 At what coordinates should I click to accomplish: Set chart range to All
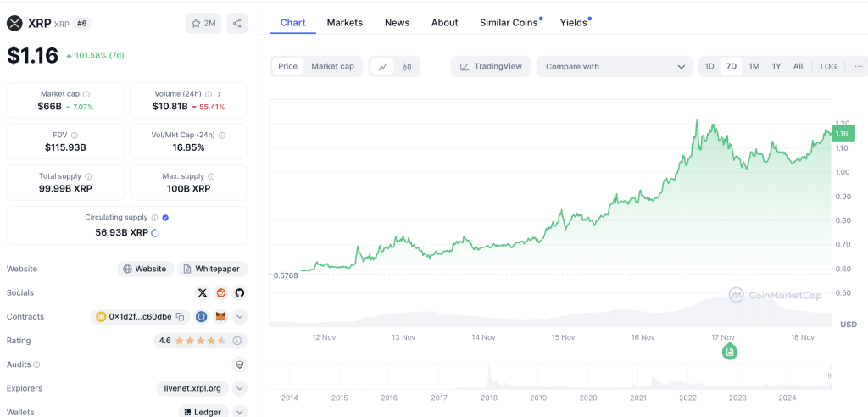click(x=798, y=66)
